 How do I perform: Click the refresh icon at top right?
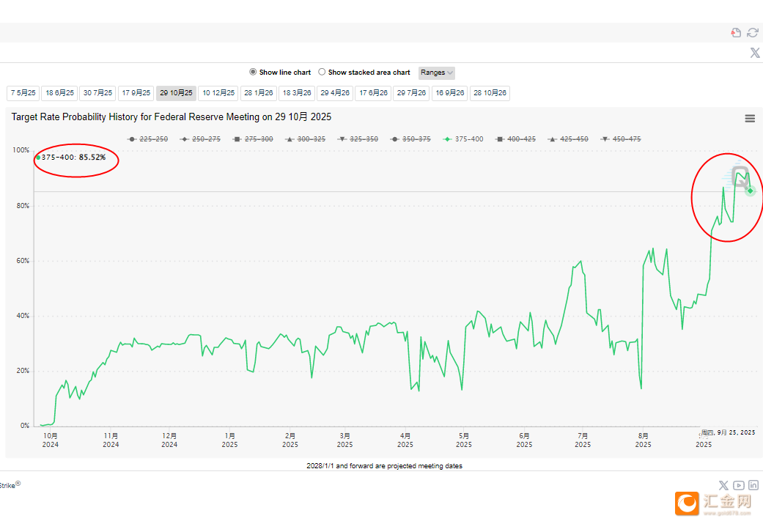[x=753, y=32]
